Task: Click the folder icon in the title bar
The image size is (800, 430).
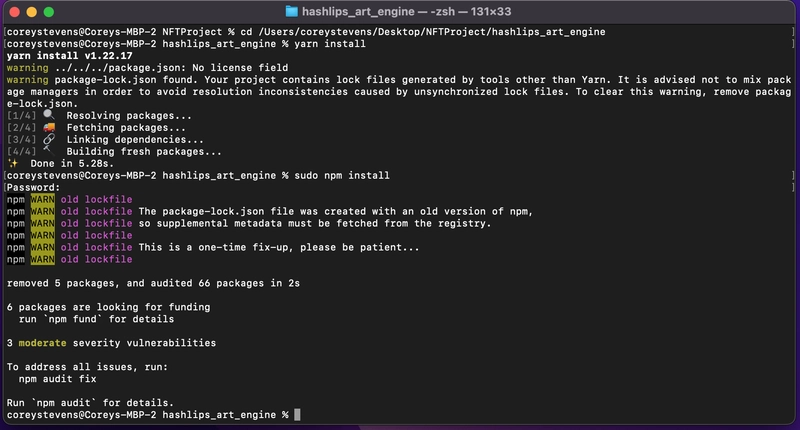Action: 291,11
